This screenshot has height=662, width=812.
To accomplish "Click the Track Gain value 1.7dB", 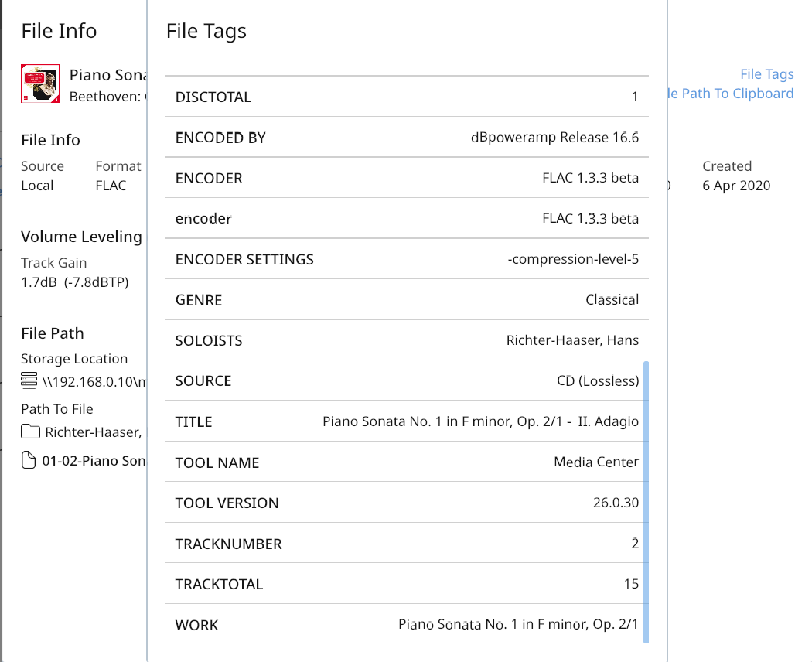I will 74,282.
